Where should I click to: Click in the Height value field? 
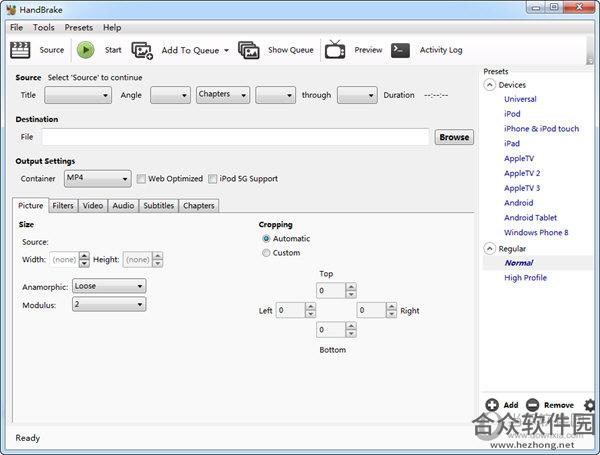[138, 259]
